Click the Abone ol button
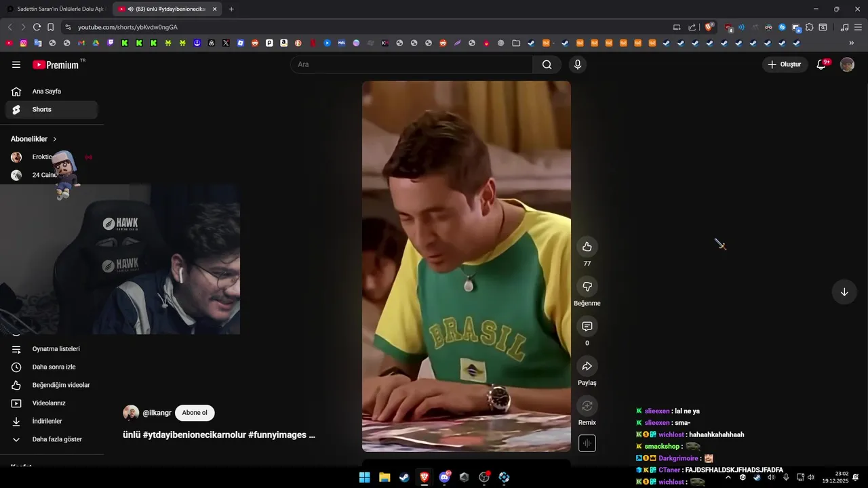 [195, 413]
